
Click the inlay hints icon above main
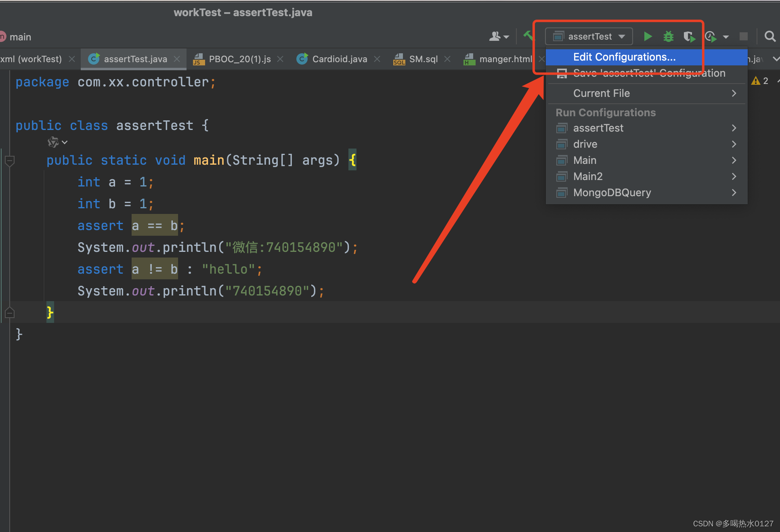(53, 142)
